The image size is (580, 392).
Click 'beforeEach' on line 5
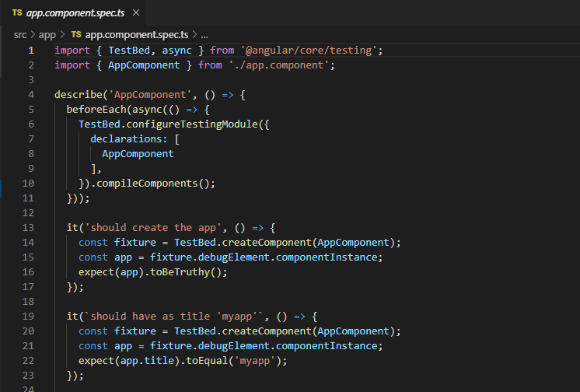click(x=96, y=110)
